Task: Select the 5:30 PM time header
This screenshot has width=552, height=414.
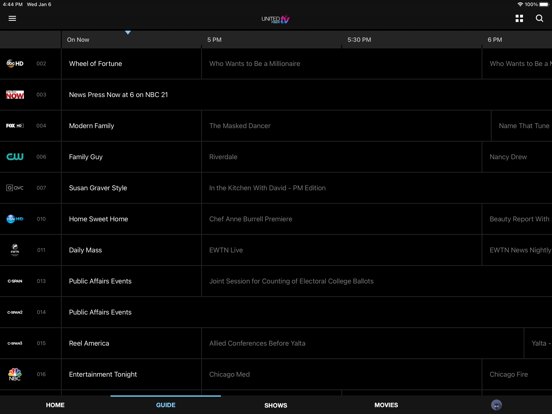Action: 359,40
